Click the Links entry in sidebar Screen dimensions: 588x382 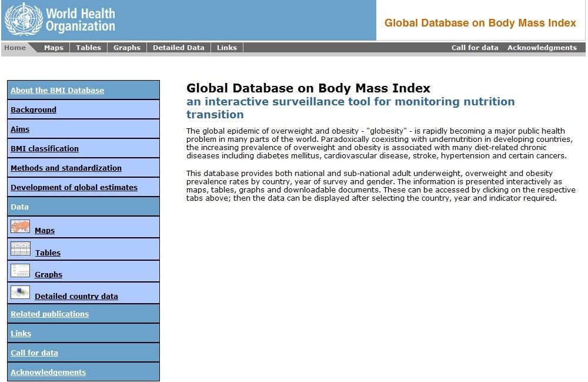coord(21,334)
